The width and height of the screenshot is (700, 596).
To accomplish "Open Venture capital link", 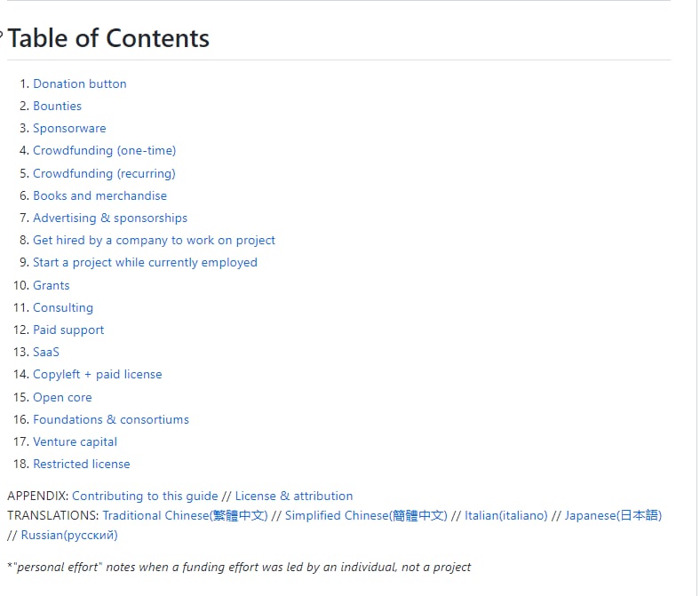I will point(75,441).
